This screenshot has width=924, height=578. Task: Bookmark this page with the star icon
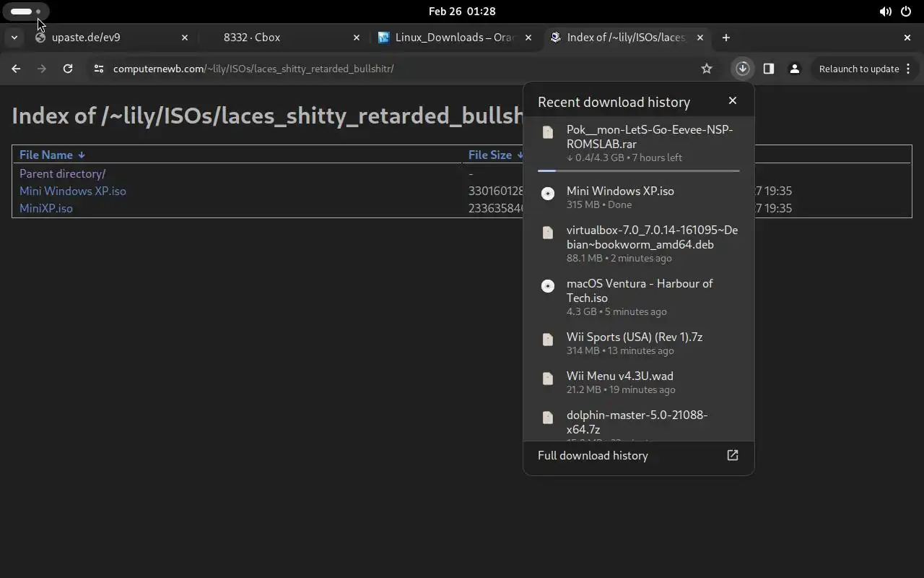click(707, 69)
